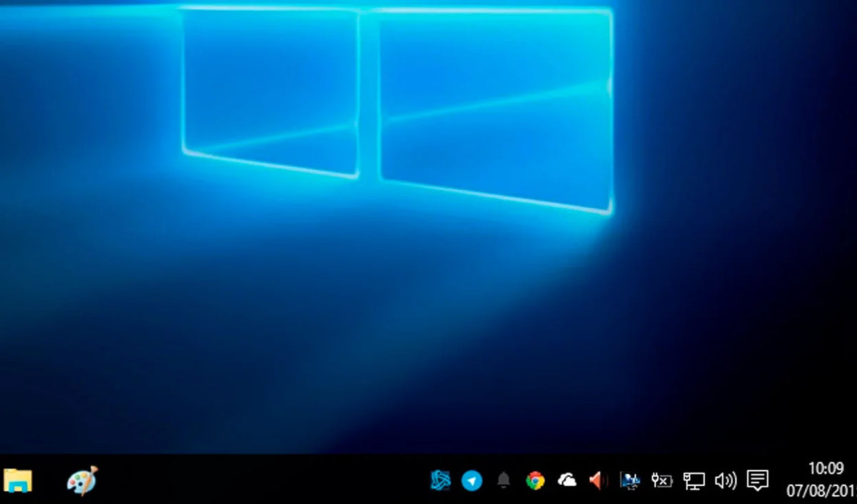857x504 pixels.
Task: Click the orange speaker tray icon
Action: [x=597, y=480]
